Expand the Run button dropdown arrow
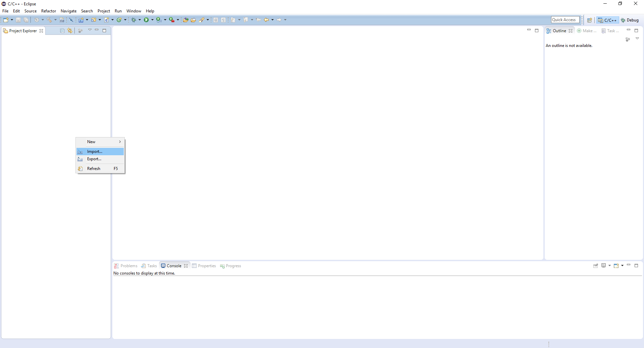This screenshot has height=348, width=644. tap(152, 20)
